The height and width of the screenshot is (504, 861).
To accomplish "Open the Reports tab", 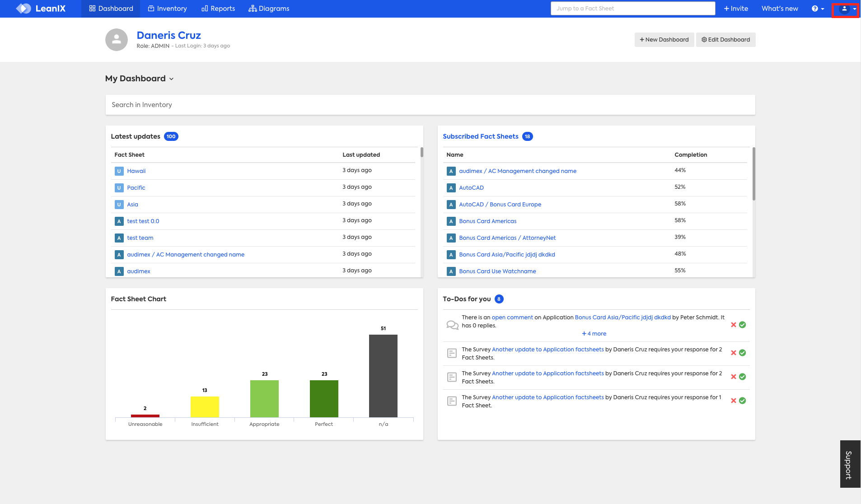I will click(x=218, y=9).
